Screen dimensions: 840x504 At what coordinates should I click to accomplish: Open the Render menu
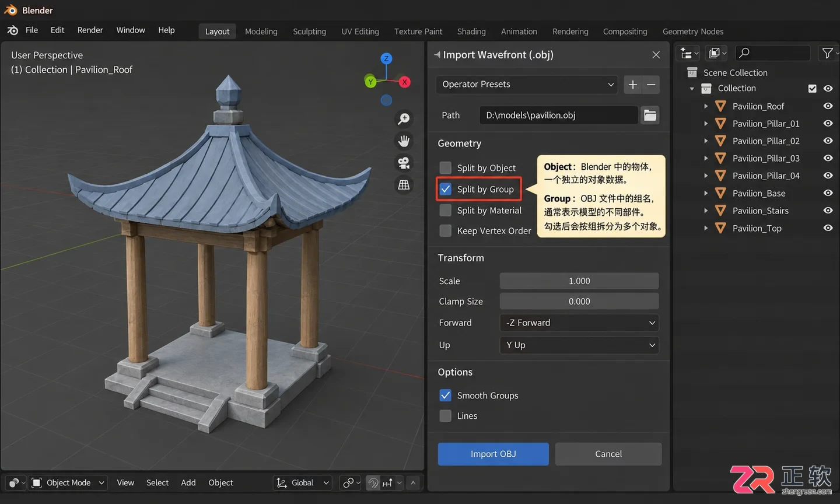click(90, 30)
